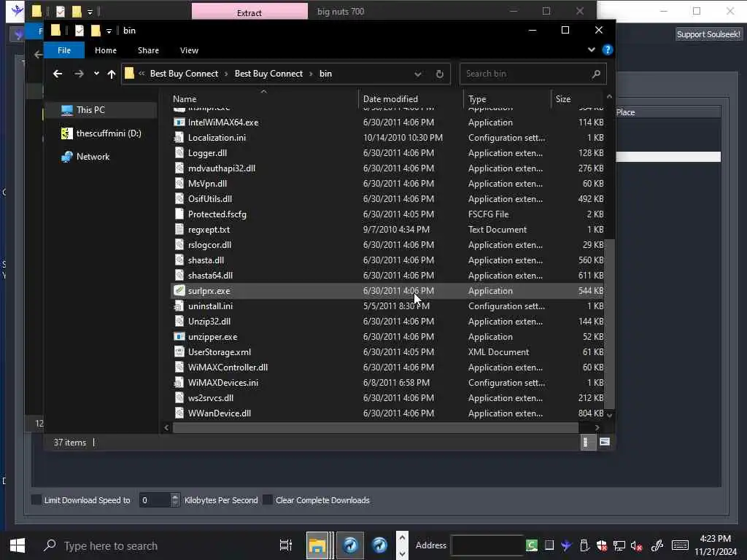Click the network tray icon

[619, 545]
